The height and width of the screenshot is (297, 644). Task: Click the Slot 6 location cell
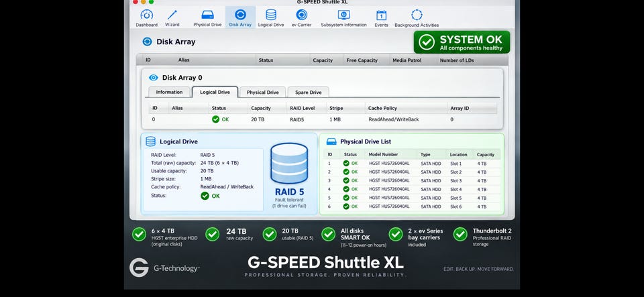(456, 206)
